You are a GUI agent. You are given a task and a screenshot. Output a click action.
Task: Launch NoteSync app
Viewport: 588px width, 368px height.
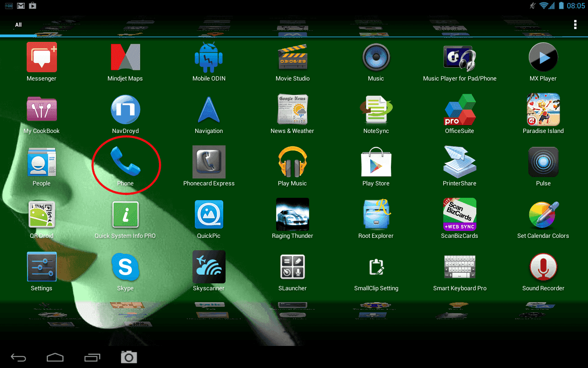coord(376,110)
